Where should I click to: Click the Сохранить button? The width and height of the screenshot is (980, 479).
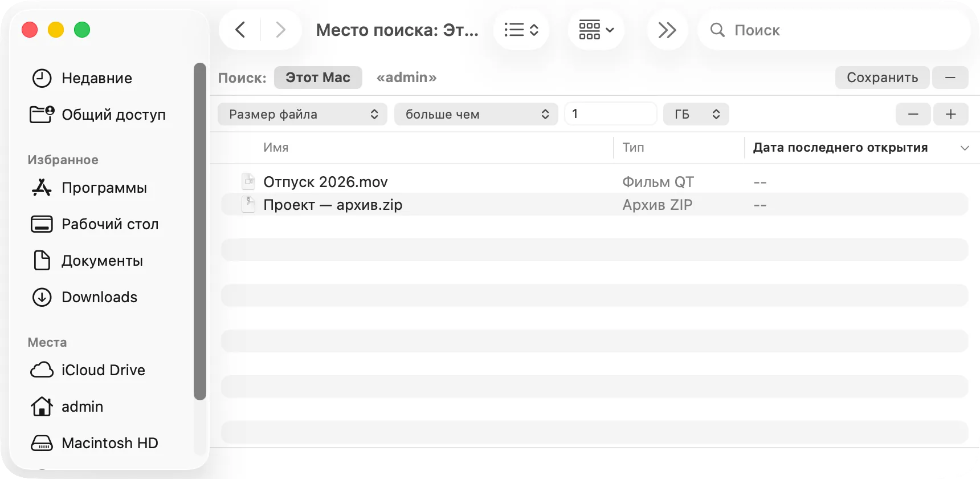[882, 78]
